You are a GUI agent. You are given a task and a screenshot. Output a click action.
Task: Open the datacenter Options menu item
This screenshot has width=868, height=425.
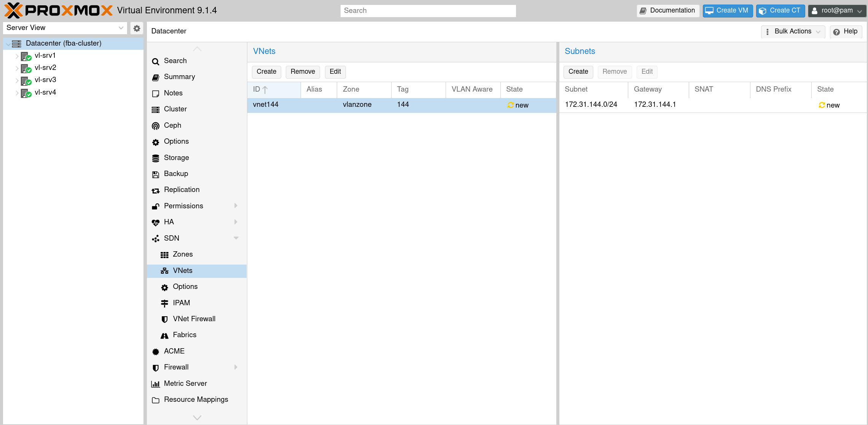tap(197, 141)
